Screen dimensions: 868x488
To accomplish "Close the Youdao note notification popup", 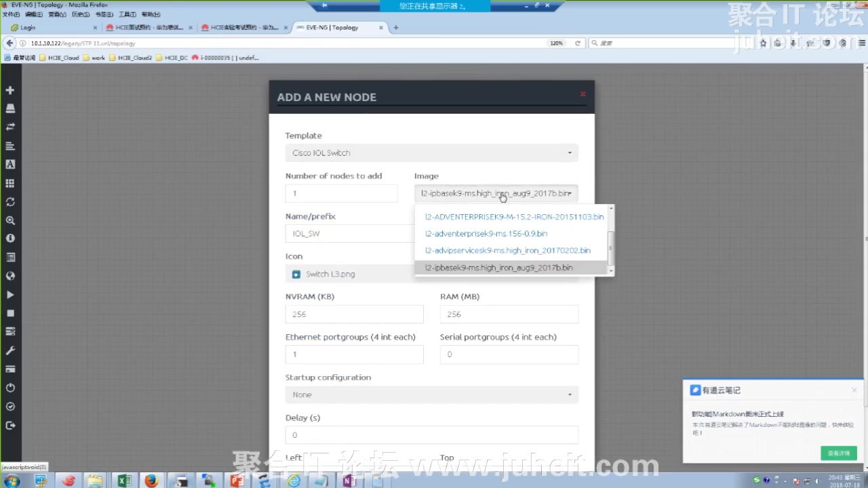I will pos(854,390).
